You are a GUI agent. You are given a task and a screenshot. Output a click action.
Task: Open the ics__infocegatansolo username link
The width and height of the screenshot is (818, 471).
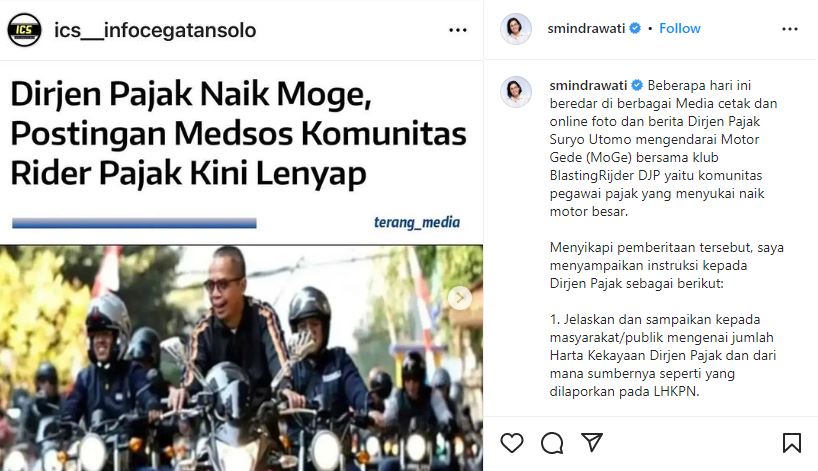coord(155,30)
